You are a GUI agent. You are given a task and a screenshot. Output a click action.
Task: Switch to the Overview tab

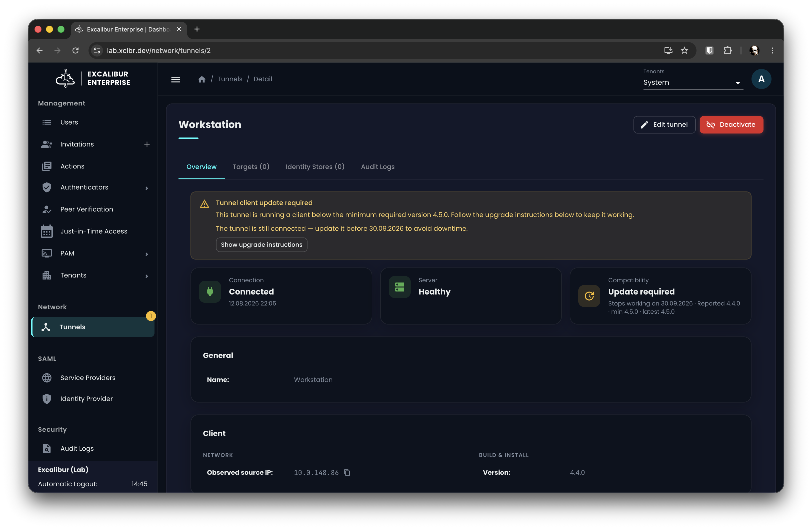tap(201, 166)
